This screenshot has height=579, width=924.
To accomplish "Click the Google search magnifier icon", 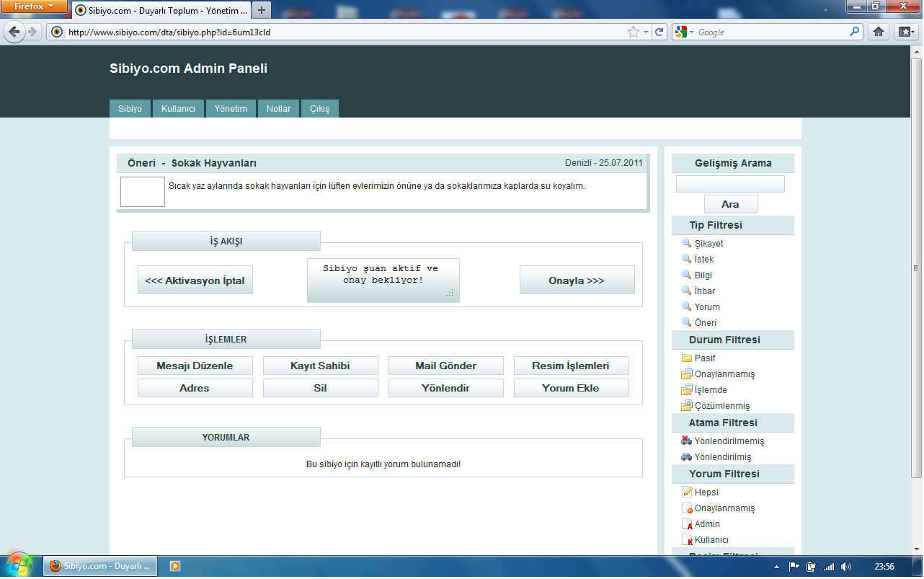I will (x=855, y=32).
